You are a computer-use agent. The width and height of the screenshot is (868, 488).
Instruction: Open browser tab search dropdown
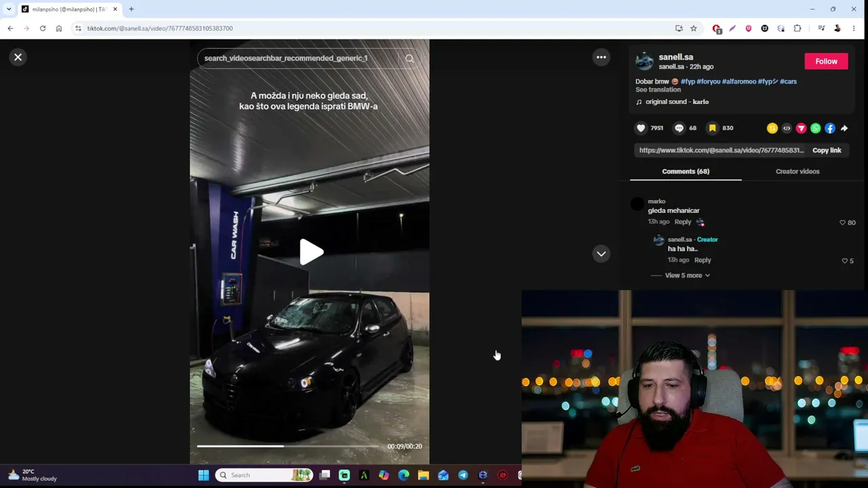point(8,9)
